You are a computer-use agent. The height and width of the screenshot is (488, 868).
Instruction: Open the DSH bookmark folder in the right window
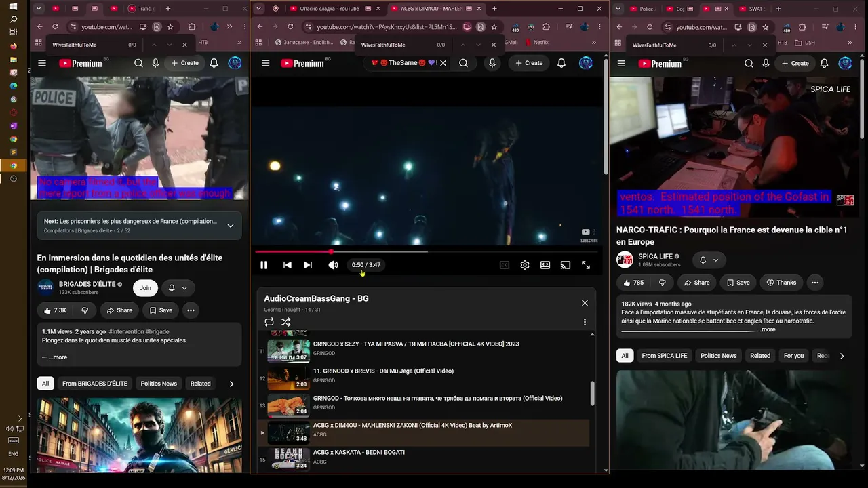(x=805, y=42)
